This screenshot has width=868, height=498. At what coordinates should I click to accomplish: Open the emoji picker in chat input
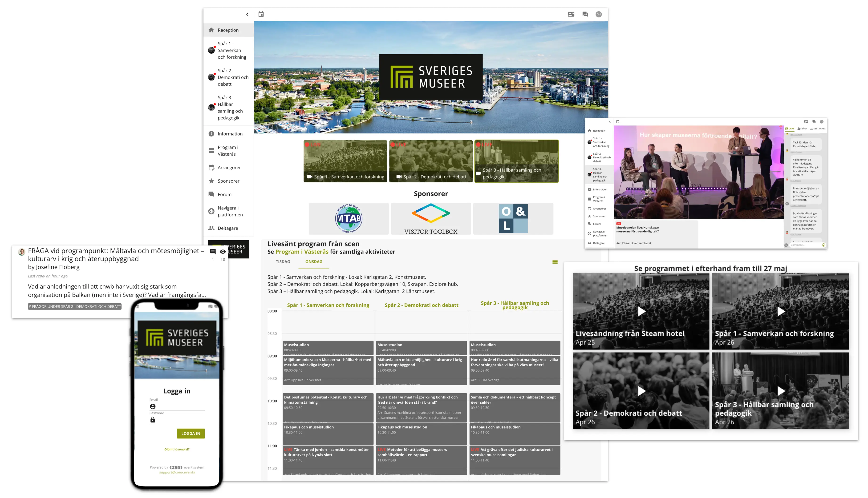tap(823, 245)
